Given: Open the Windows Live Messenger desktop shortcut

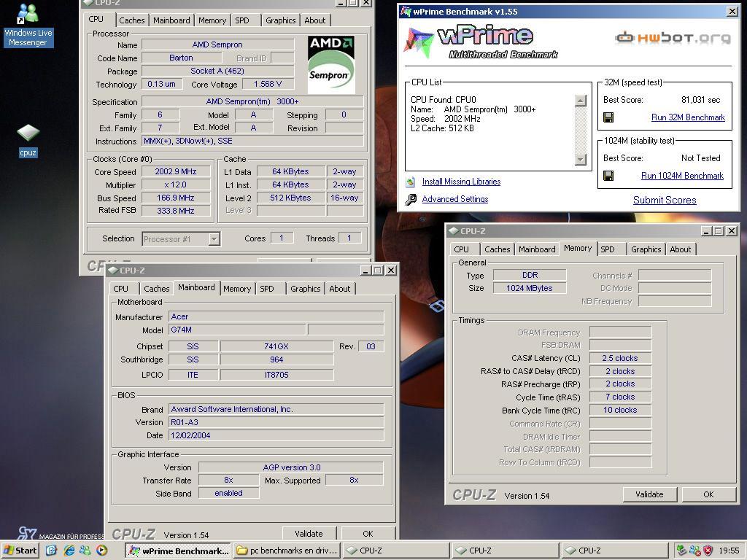Looking at the screenshot, I should click(x=28, y=25).
